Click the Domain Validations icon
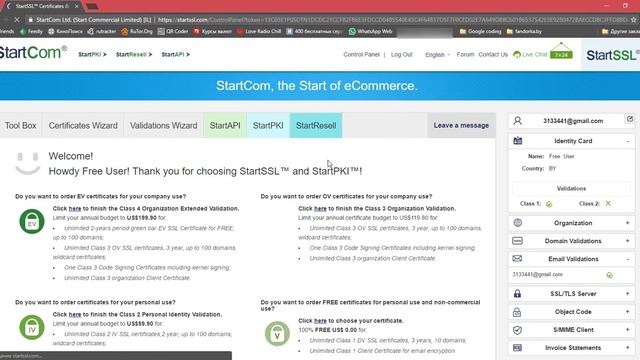Viewport: 640px width, 360px height. [x=517, y=241]
